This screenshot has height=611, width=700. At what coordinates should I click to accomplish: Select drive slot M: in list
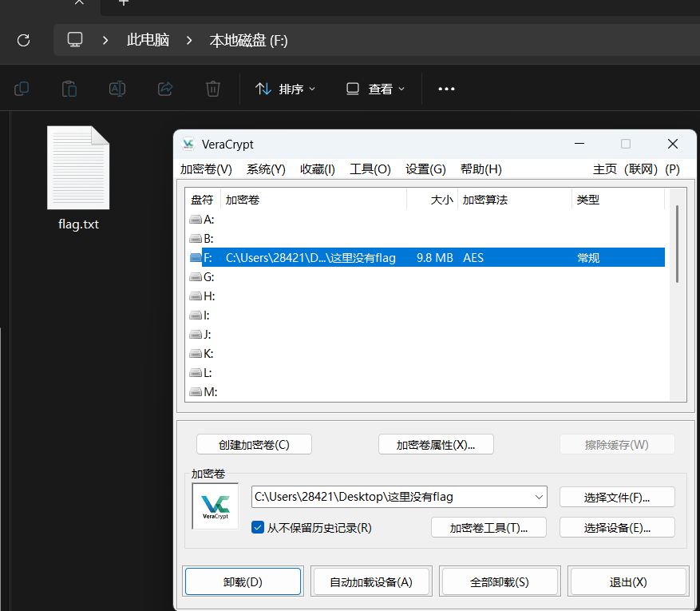[204, 391]
